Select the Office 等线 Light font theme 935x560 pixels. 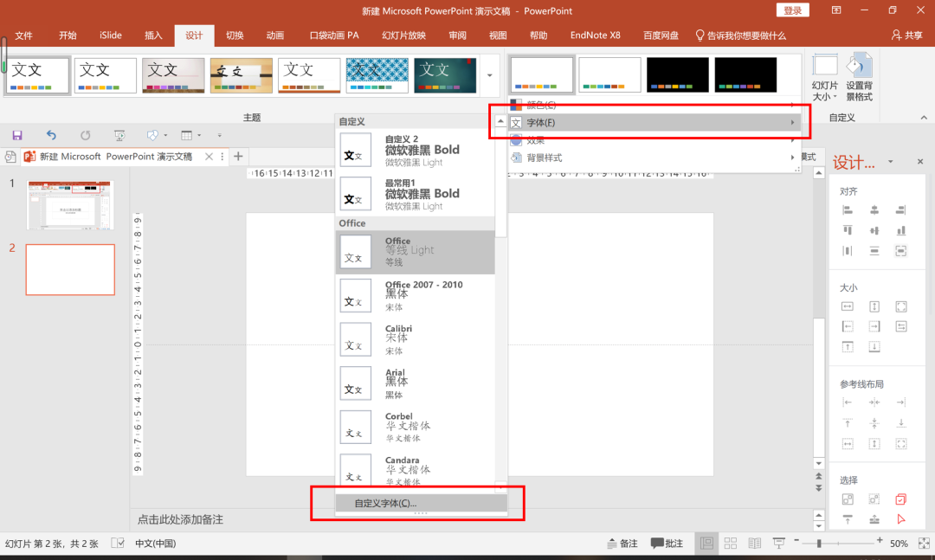coord(415,252)
